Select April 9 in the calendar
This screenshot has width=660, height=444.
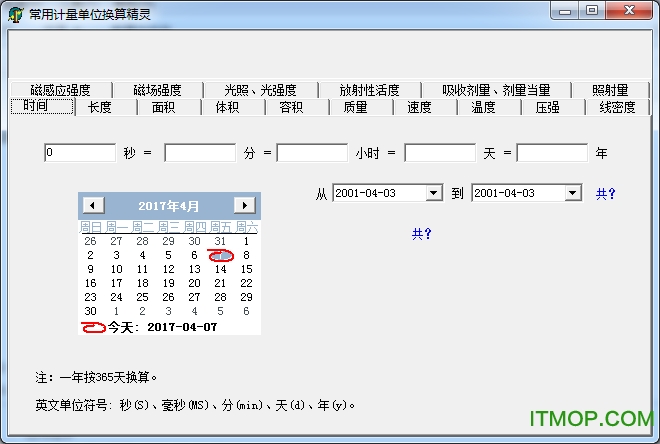(90, 269)
